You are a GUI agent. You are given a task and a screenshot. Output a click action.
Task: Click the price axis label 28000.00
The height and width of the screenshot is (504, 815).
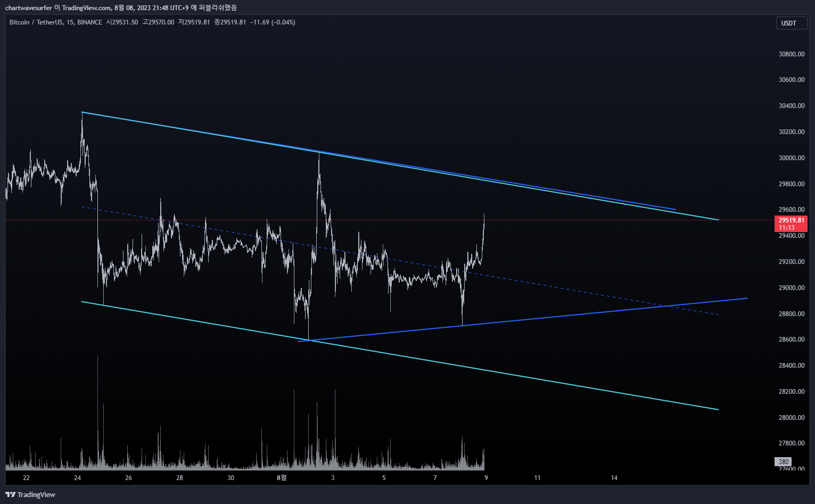click(792, 418)
